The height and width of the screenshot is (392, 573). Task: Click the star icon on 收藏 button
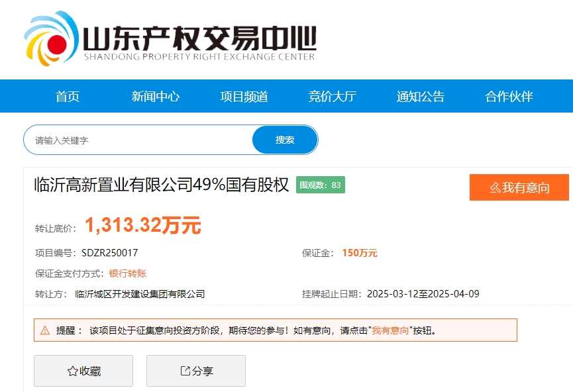(73, 371)
